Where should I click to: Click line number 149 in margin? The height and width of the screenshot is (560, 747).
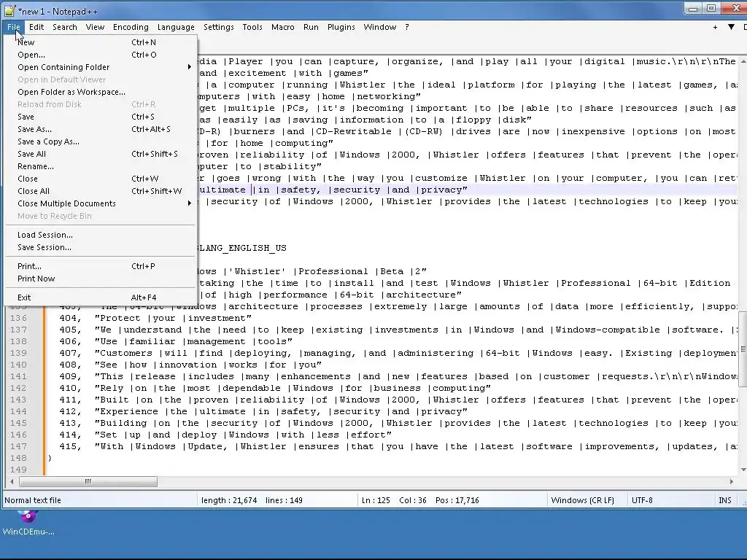pos(18,470)
